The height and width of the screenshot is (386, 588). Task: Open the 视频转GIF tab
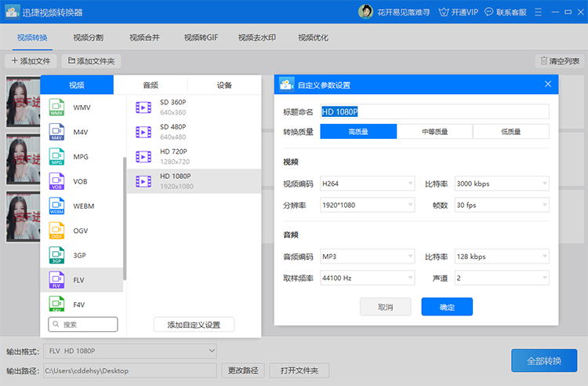point(201,38)
